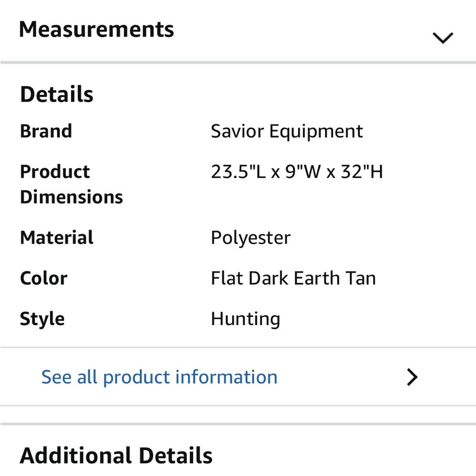Click the word Tan in color value
The width and height of the screenshot is (476, 476).
tap(361, 278)
